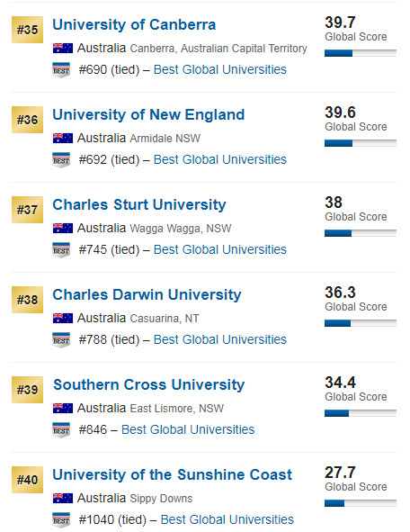Click the #35 rank badge
This screenshot has width=410, height=532.
tap(28, 30)
